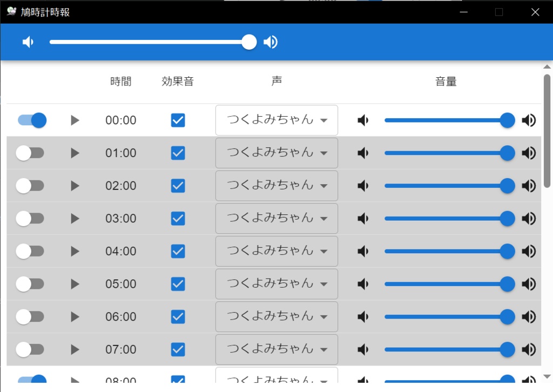Screen dimensions: 553x392
Task: Disable the 00:00 hourly chime switch
Action: pyautogui.click(x=32, y=120)
